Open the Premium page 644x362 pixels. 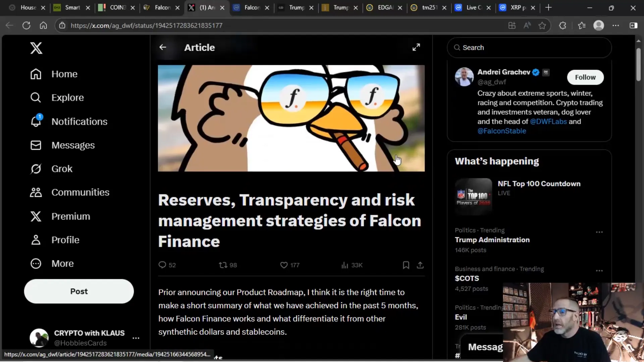pos(60,216)
